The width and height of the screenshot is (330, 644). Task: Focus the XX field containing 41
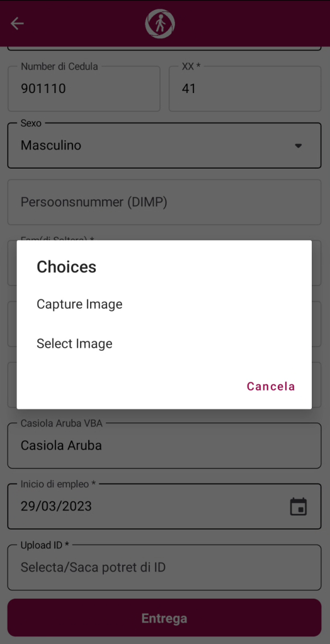tap(245, 88)
